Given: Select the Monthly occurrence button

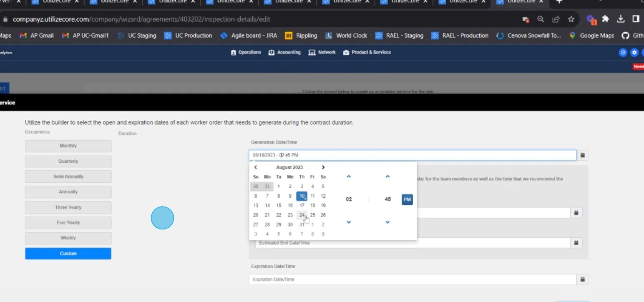Looking at the screenshot, I should click(x=68, y=146).
